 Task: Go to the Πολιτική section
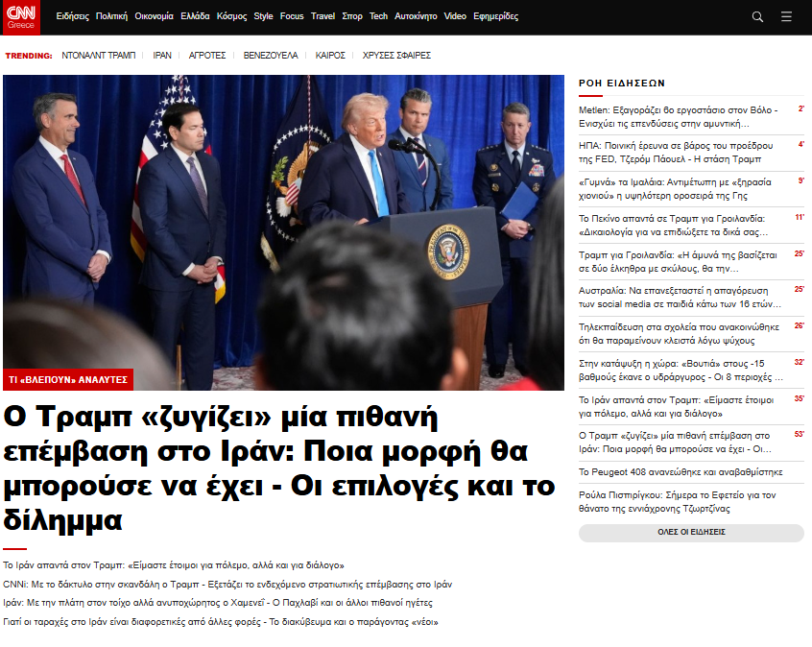tap(112, 16)
